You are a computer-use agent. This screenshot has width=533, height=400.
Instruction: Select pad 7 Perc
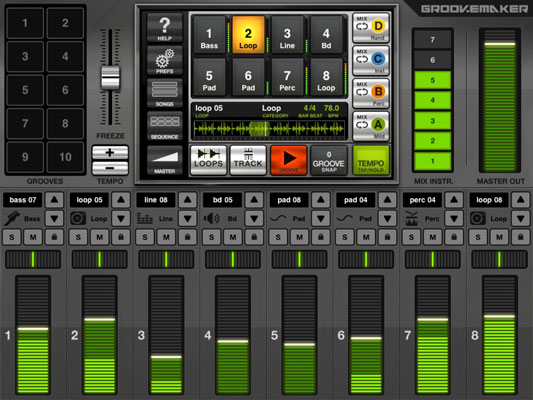287,78
